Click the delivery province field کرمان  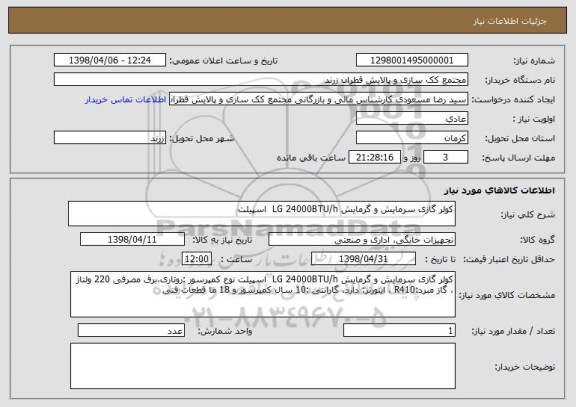click(412, 138)
